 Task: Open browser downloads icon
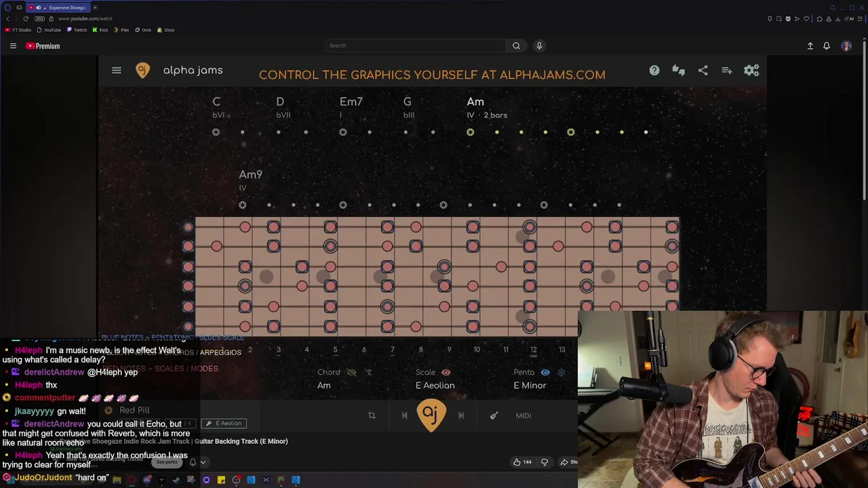837,19
